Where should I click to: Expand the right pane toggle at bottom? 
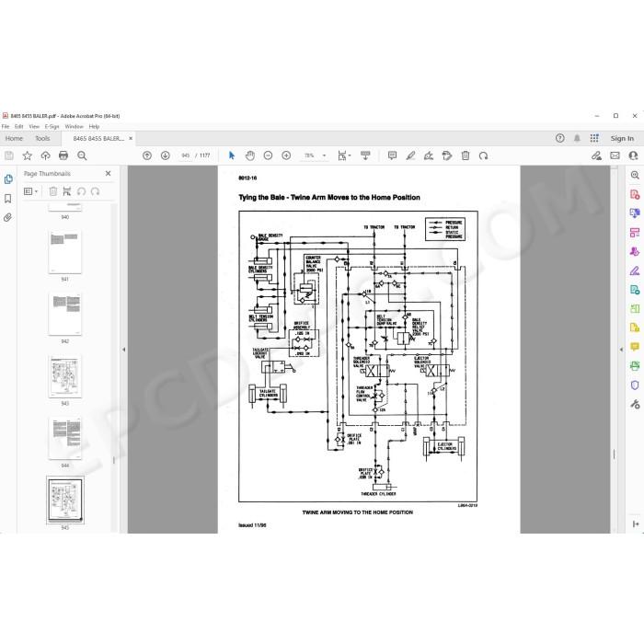tap(636, 523)
